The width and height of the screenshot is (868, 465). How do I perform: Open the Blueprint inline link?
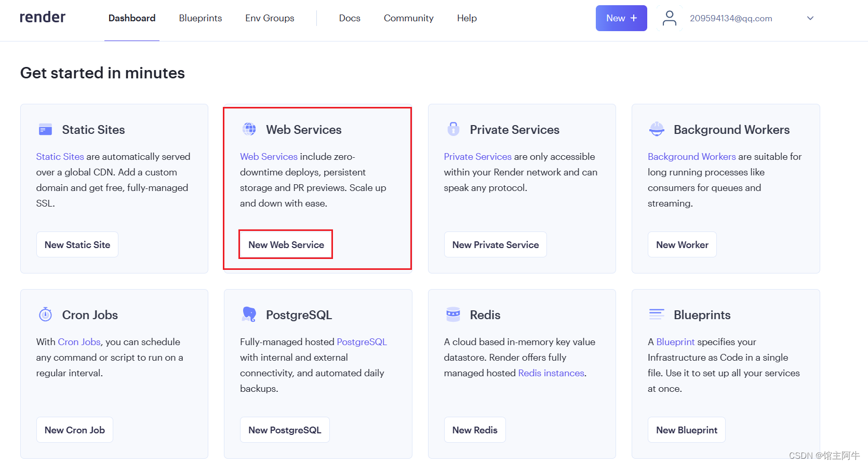(x=675, y=341)
